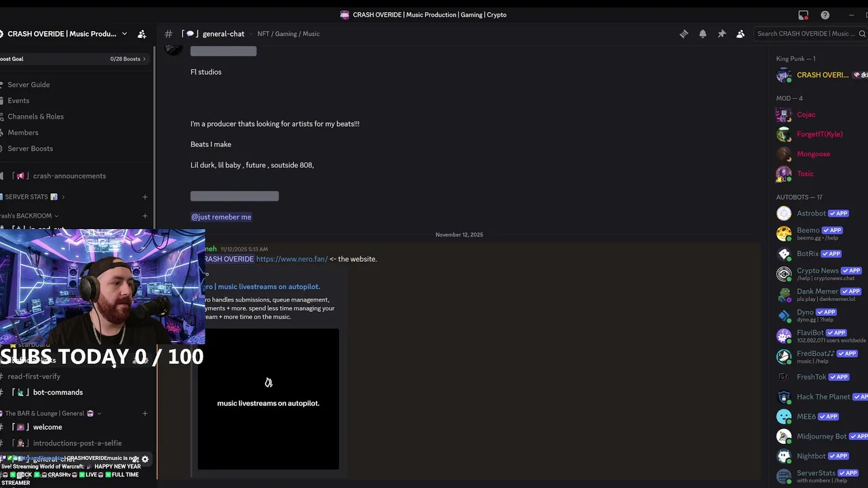Screen dimensions: 868x488
Task: Click Midjourney Bot avatar icon
Action: [784, 436]
